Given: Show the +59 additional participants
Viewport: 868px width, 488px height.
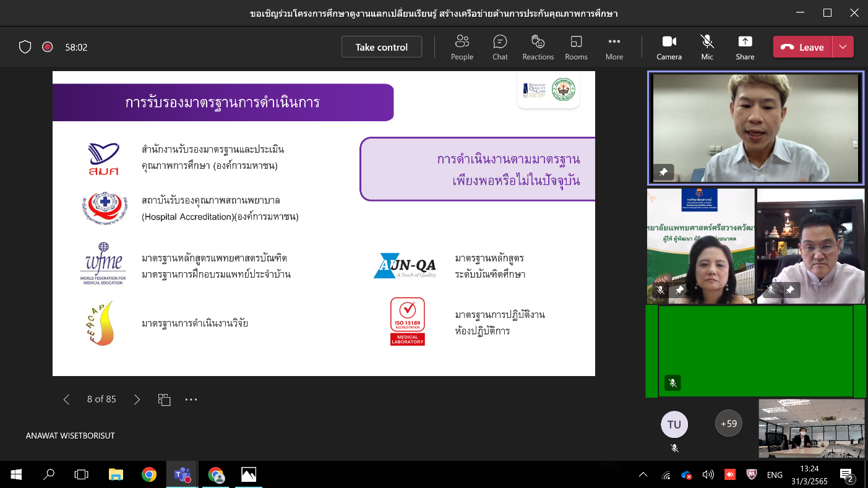Looking at the screenshot, I should [x=729, y=424].
